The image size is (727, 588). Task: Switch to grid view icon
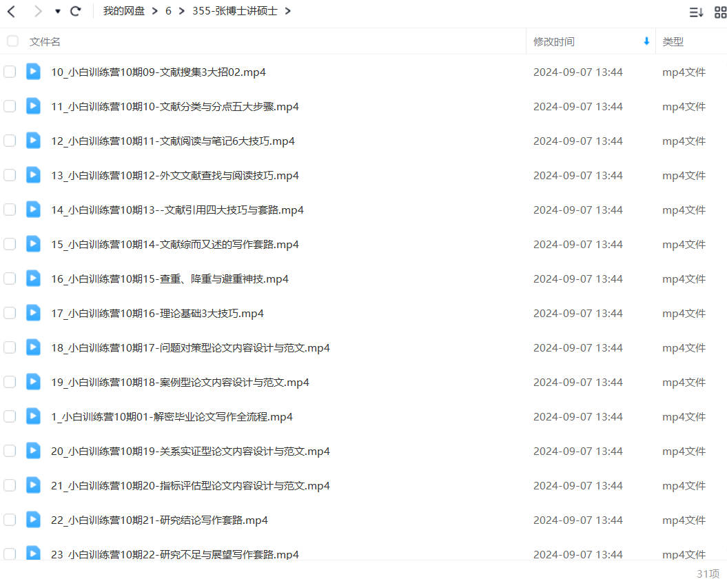721,12
